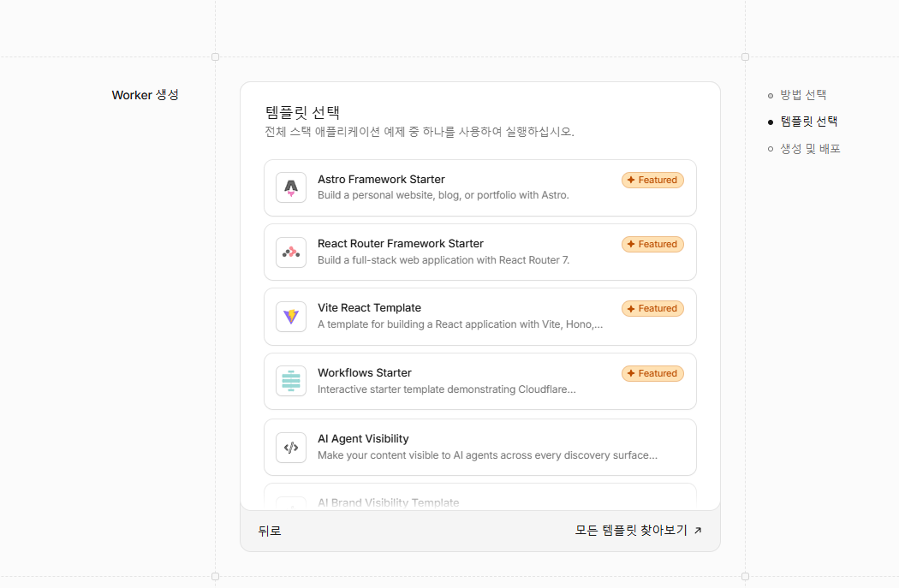This screenshot has height=588, width=899.
Task: Click the Astro logo icon
Action: pyautogui.click(x=291, y=187)
